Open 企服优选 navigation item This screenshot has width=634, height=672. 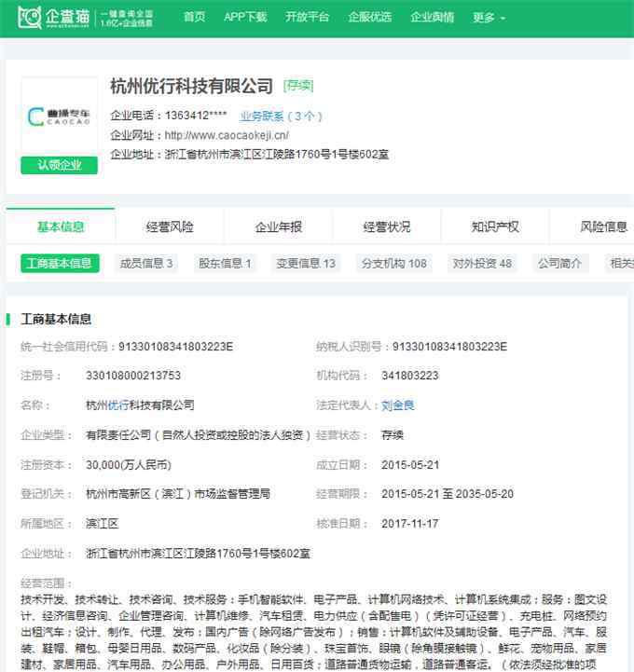[369, 17]
